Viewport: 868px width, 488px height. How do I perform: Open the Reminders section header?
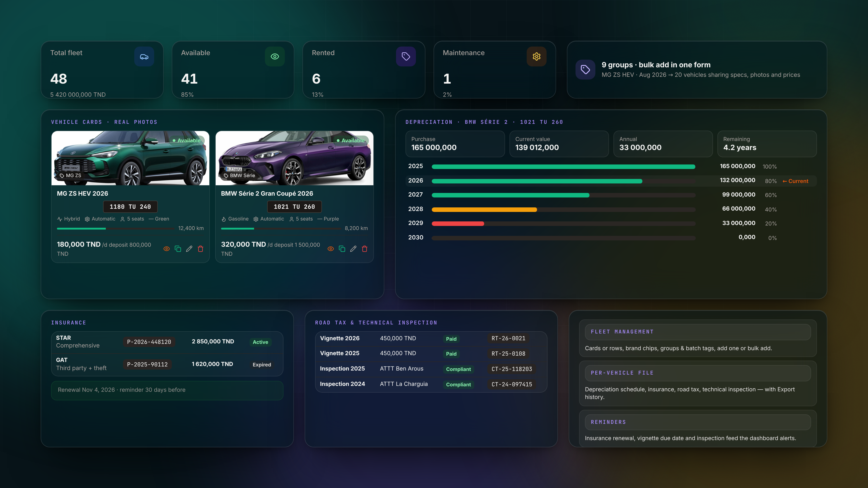[x=698, y=422]
